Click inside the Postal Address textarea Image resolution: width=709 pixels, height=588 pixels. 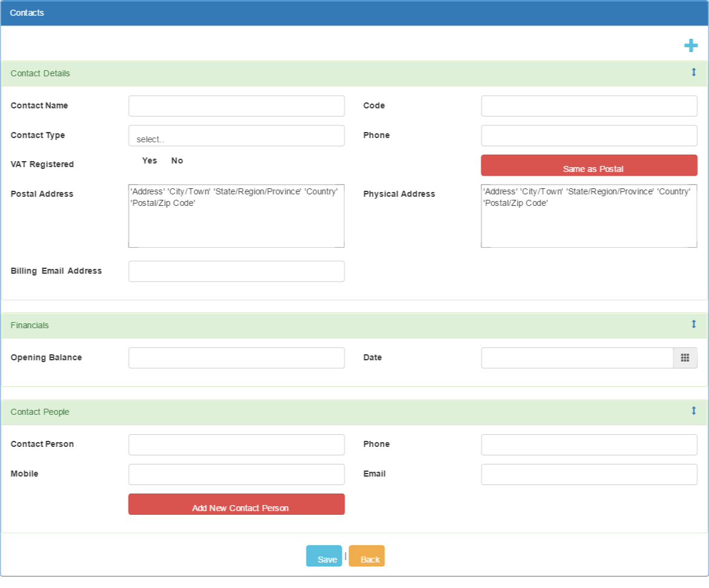[x=236, y=216]
